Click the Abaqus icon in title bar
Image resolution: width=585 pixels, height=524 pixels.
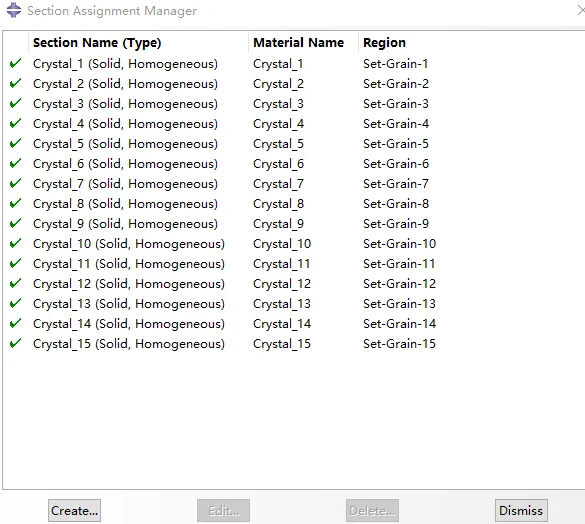pos(14,10)
